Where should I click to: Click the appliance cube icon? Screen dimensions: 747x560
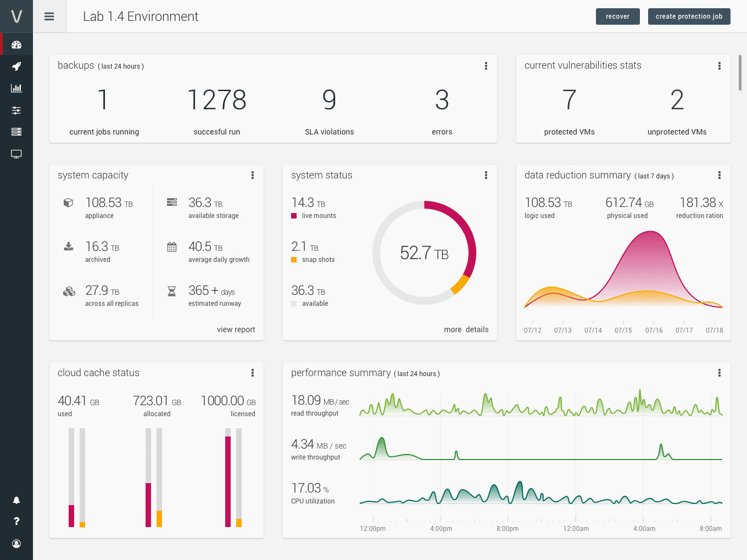click(69, 203)
